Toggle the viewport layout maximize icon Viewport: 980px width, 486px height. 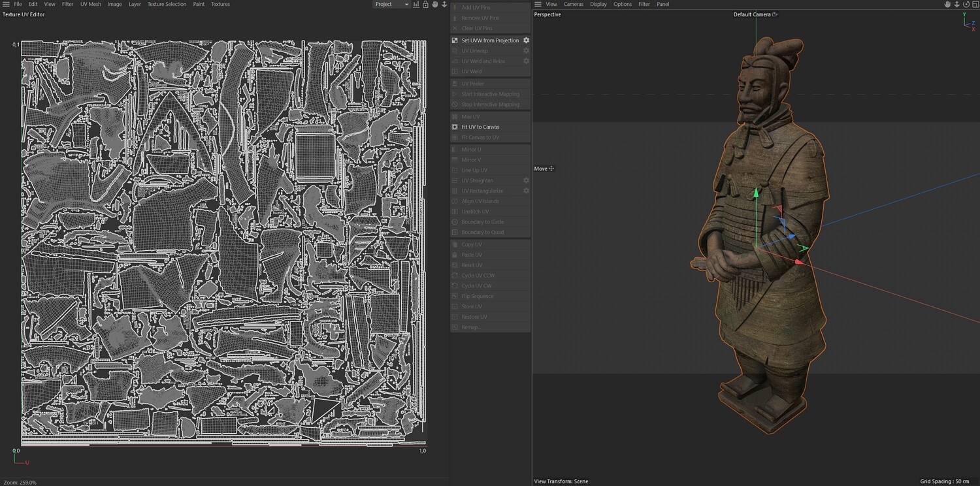(x=975, y=5)
